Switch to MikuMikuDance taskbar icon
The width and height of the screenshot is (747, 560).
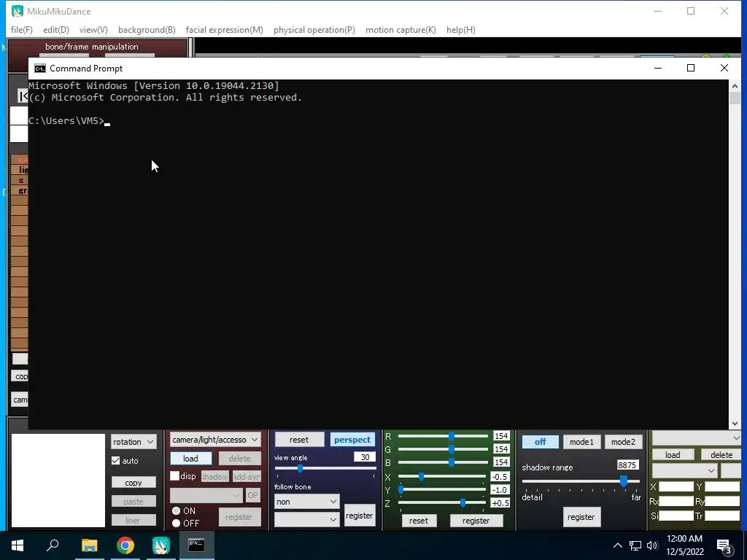click(x=161, y=545)
